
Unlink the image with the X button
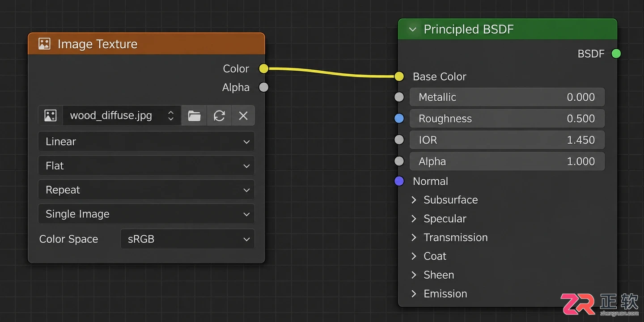tap(243, 116)
